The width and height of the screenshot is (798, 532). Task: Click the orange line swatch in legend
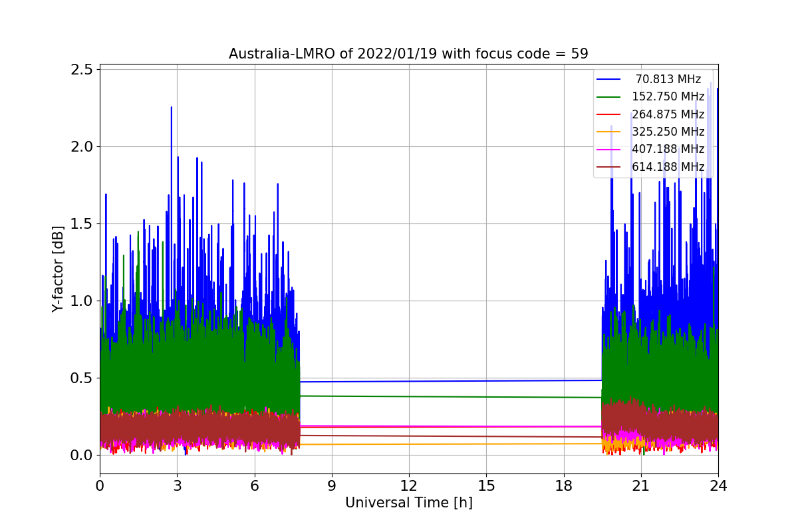608,132
